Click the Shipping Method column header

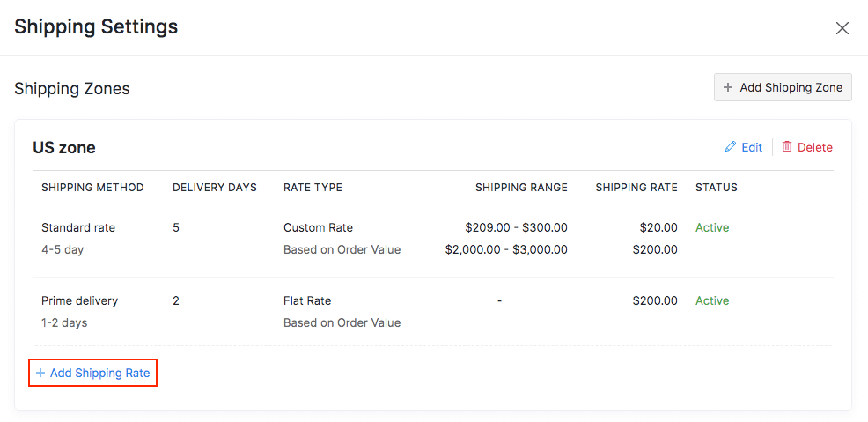[92, 188]
